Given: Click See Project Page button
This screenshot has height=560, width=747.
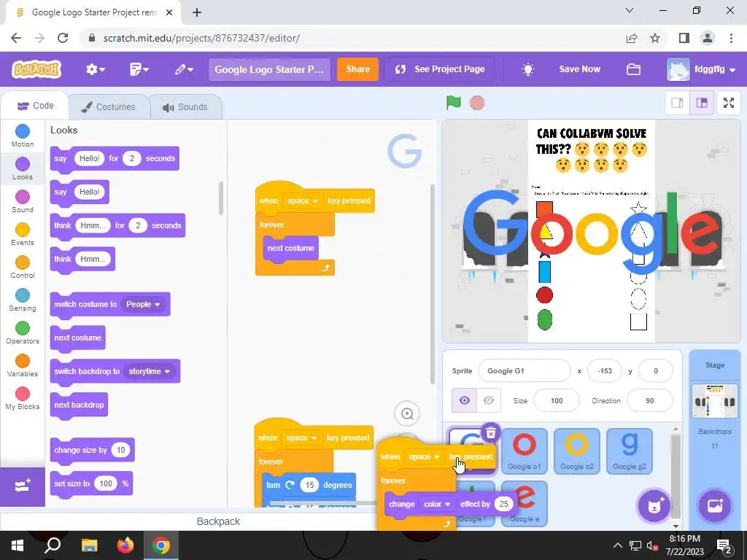Looking at the screenshot, I should 439,69.
